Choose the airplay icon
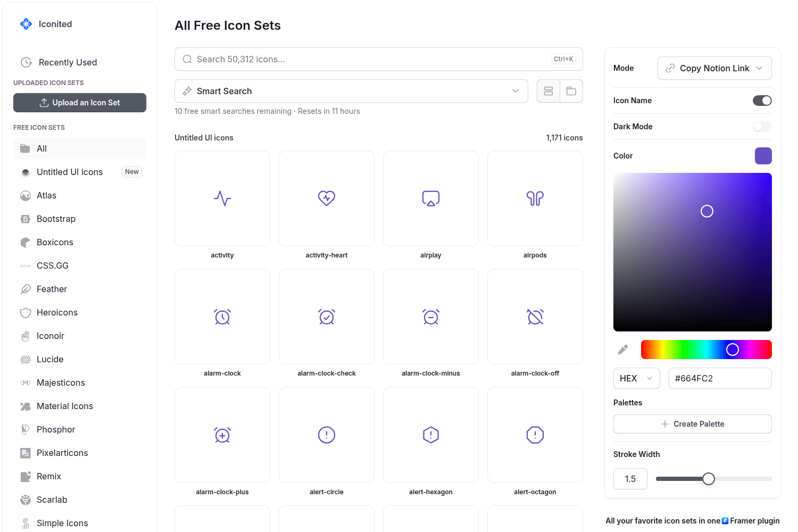This screenshot has width=798, height=532. coord(431,198)
